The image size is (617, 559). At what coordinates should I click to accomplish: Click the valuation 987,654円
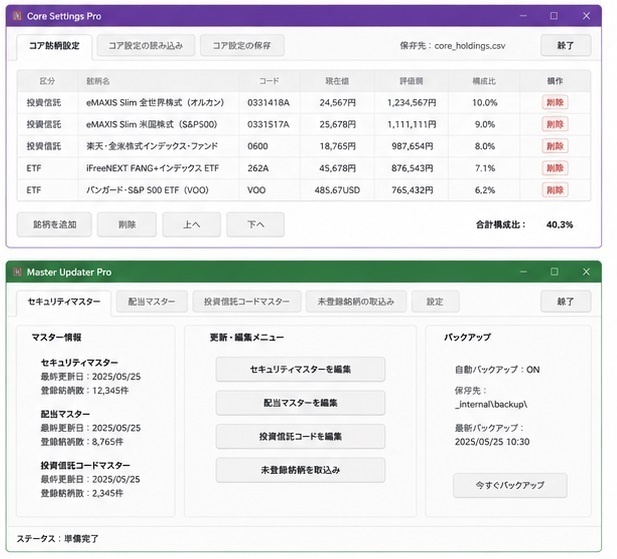point(412,146)
